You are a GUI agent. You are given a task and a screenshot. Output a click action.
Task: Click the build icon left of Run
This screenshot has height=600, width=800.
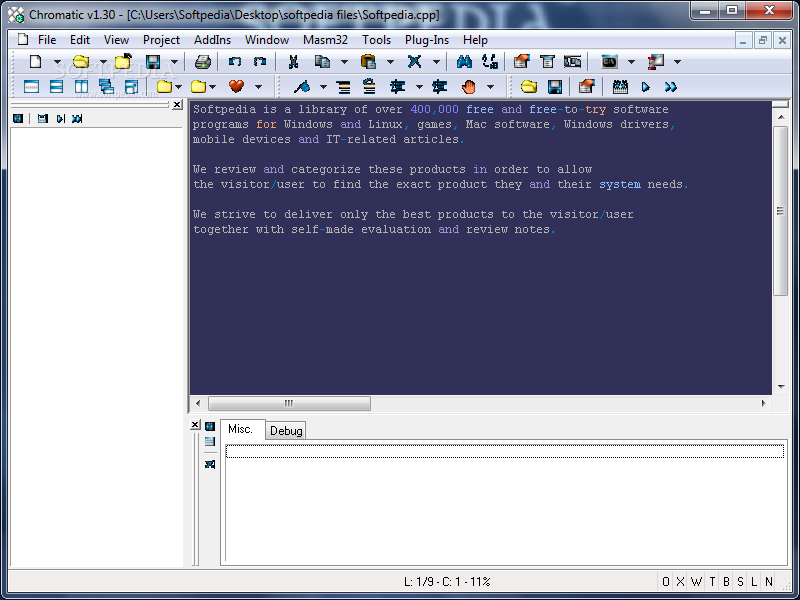[620, 87]
